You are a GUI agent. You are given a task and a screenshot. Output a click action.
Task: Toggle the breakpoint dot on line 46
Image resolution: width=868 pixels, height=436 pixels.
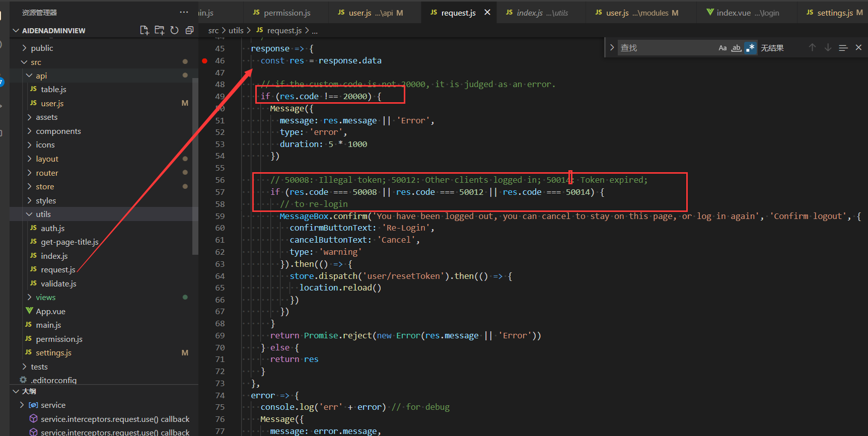click(x=204, y=60)
